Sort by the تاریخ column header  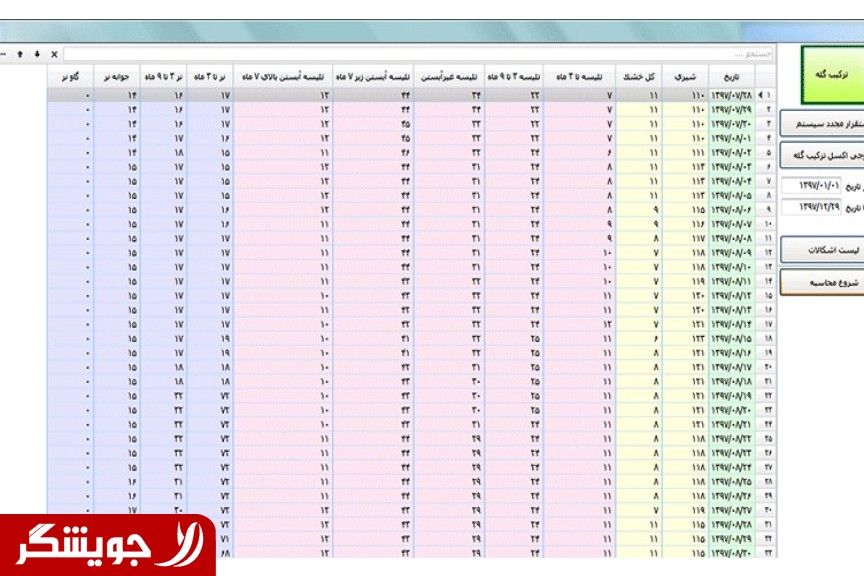tap(727, 76)
